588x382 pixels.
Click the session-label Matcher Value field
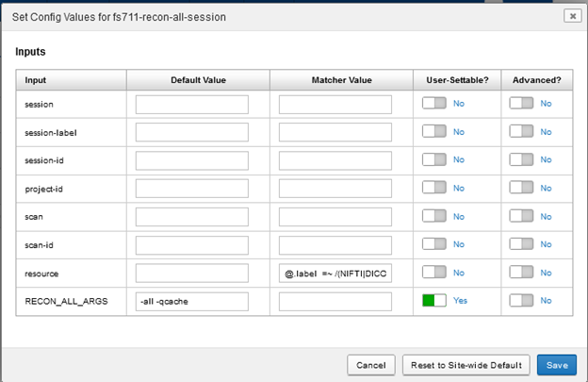click(335, 132)
